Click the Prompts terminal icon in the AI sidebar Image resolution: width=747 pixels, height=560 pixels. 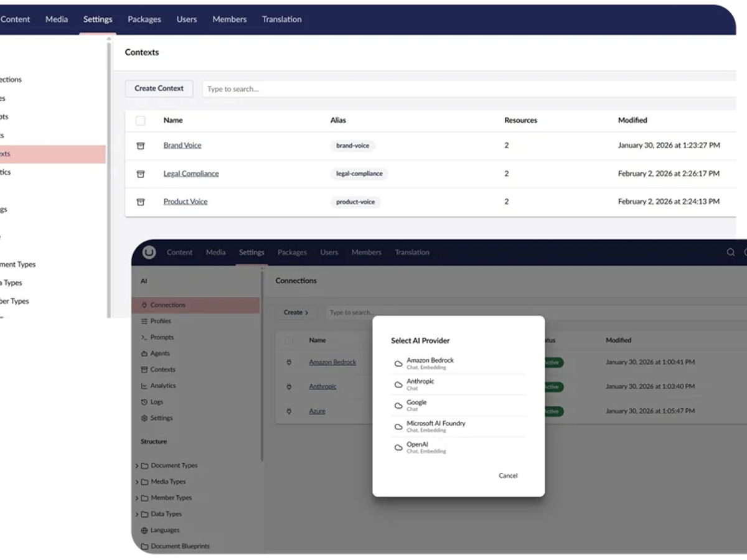click(x=144, y=337)
